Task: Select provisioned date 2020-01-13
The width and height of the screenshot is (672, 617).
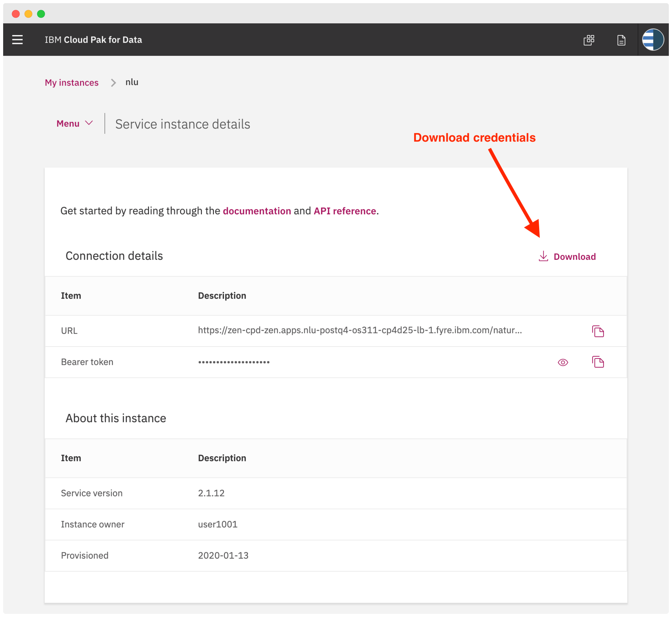Action: (223, 555)
